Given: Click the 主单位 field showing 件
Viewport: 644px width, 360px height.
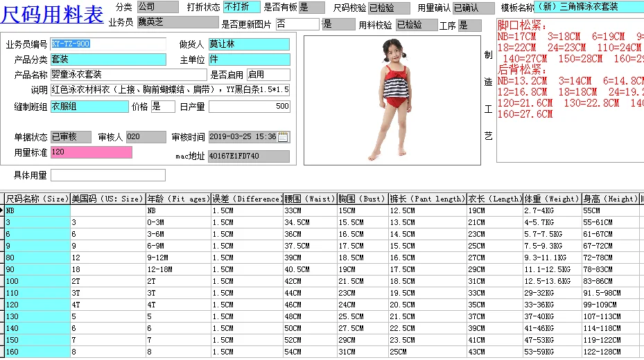Looking at the screenshot, I should pyautogui.click(x=250, y=60).
